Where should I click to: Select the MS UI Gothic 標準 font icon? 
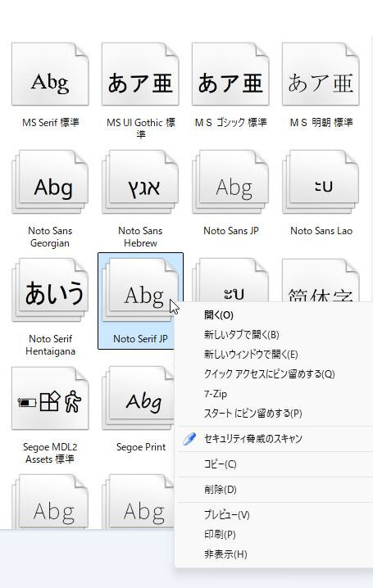(x=140, y=74)
